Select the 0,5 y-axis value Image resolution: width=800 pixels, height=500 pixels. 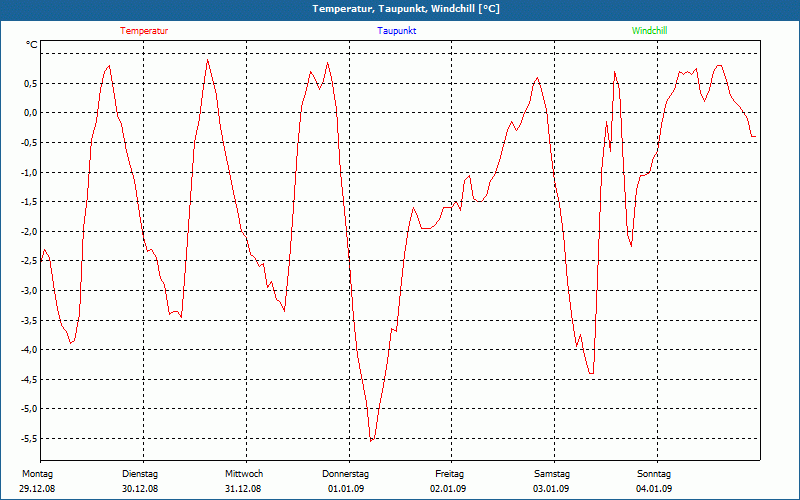tap(30, 83)
